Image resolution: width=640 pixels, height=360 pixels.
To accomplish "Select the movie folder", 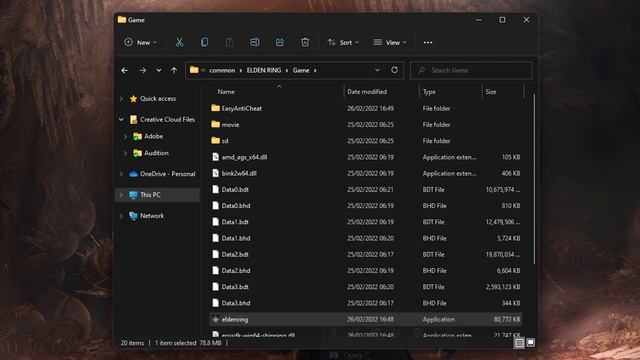I will (x=230, y=124).
